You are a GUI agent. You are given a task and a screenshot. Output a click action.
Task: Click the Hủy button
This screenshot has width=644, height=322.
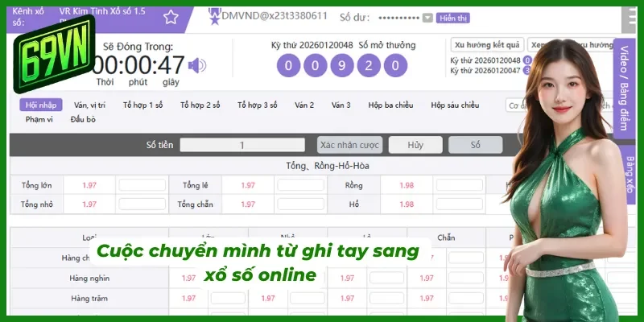[415, 145]
